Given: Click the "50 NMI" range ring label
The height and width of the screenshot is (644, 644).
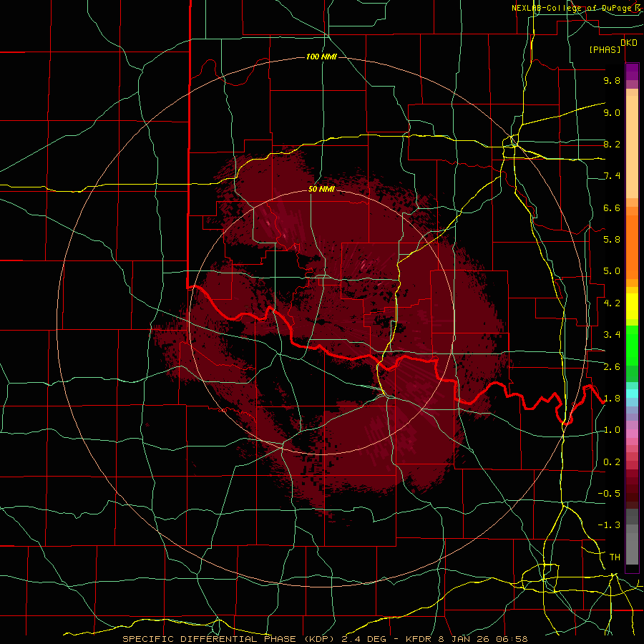Looking at the screenshot, I should (321, 189).
